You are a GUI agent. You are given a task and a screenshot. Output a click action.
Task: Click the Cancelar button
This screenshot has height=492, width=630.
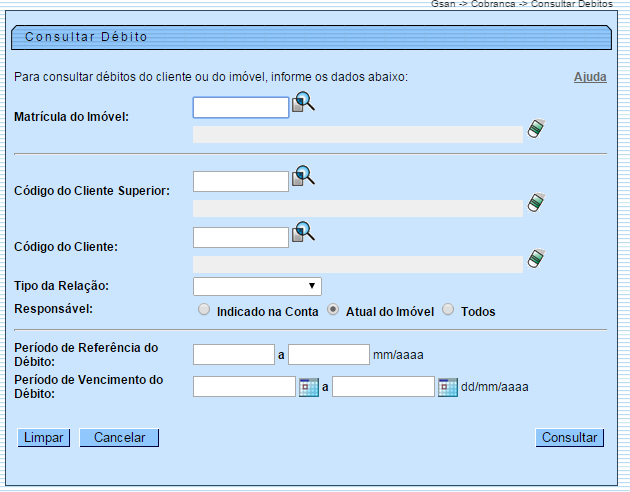tap(119, 438)
